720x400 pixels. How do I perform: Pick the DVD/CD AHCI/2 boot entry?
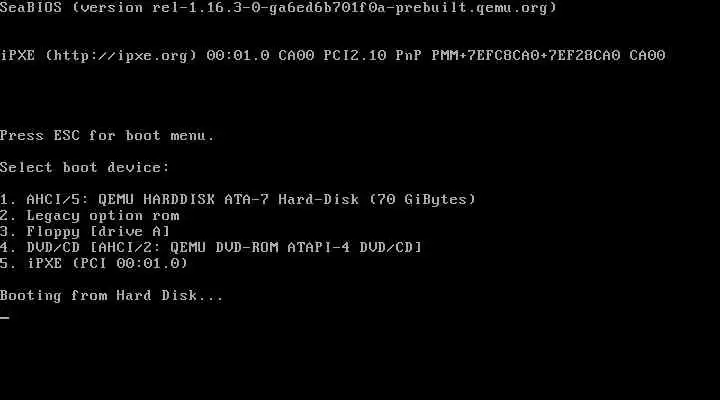(211, 248)
